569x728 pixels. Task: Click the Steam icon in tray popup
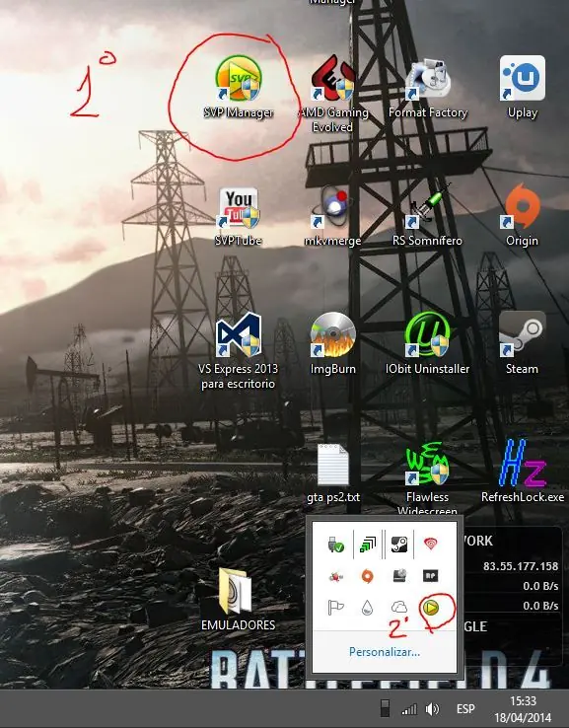pos(399,544)
